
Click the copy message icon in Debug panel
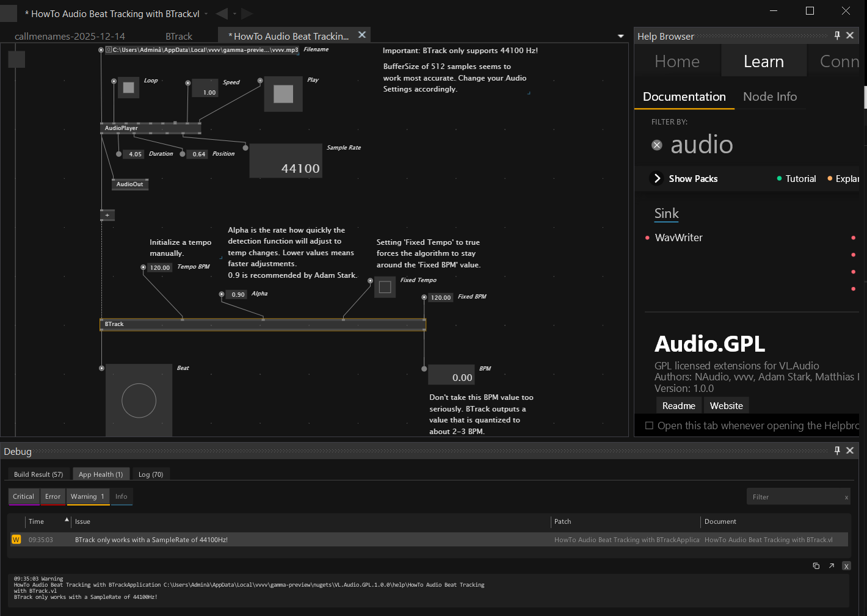pyautogui.click(x=816, y=566)
